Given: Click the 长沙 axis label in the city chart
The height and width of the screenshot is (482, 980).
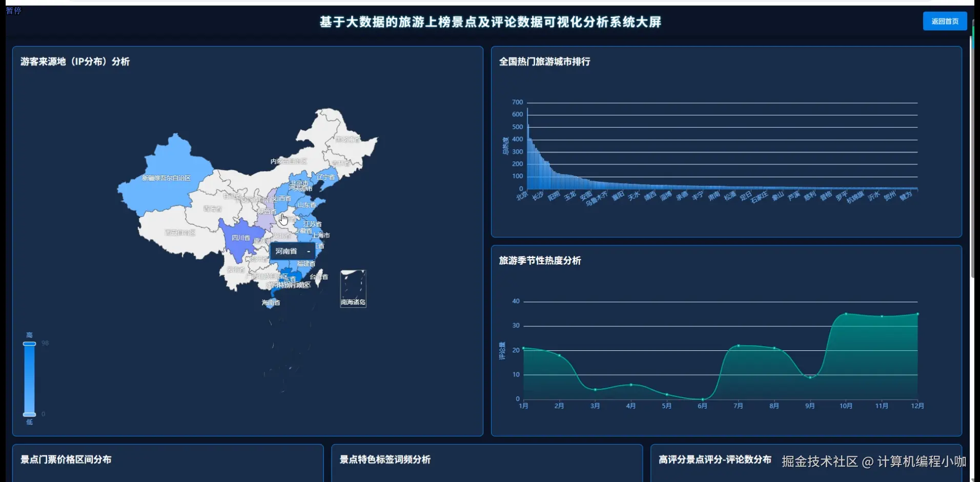Looking at the screenshot, I should coord(538,196).
